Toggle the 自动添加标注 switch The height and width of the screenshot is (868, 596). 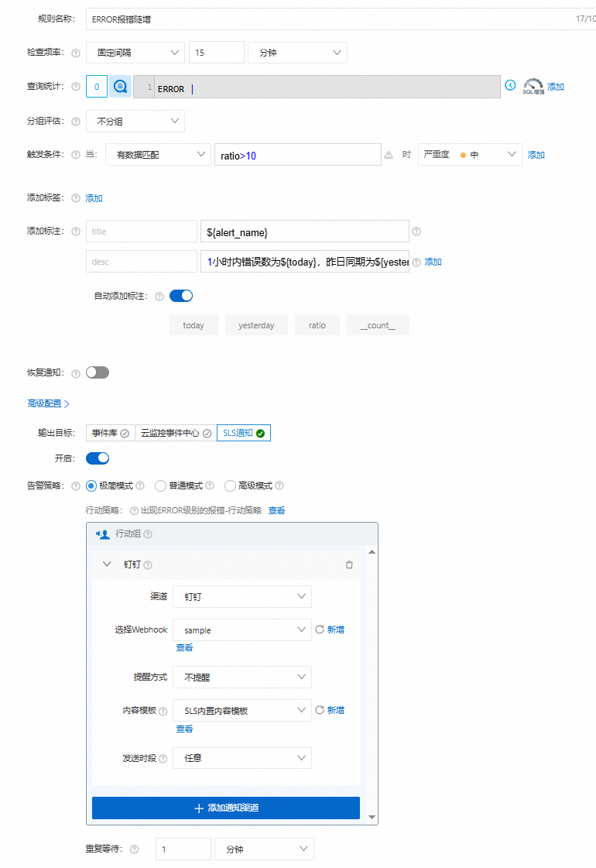[181, 296]
